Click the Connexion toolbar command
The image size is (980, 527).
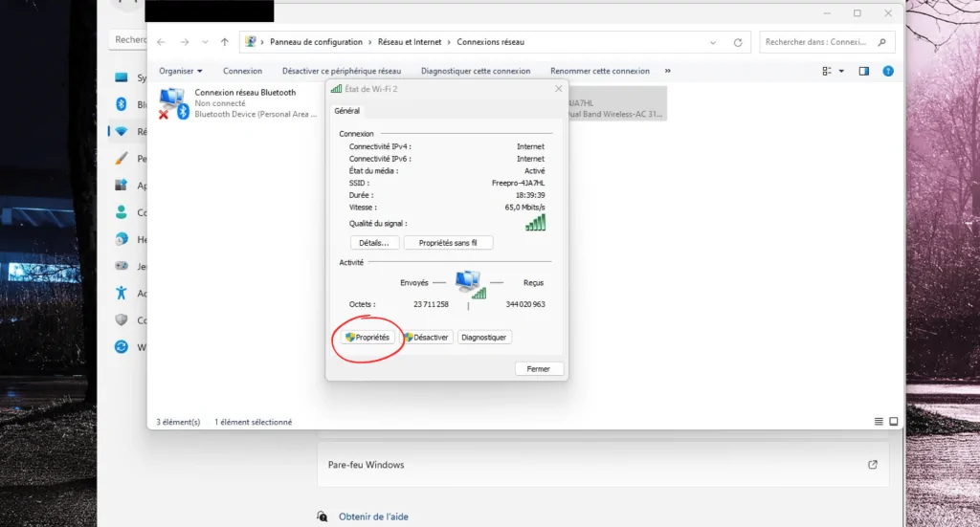(x=242, y=71)
